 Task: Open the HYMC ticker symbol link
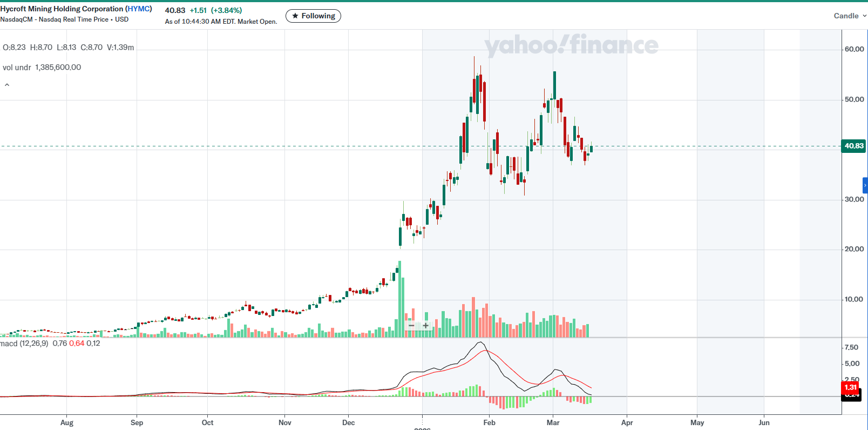[139, 9]
